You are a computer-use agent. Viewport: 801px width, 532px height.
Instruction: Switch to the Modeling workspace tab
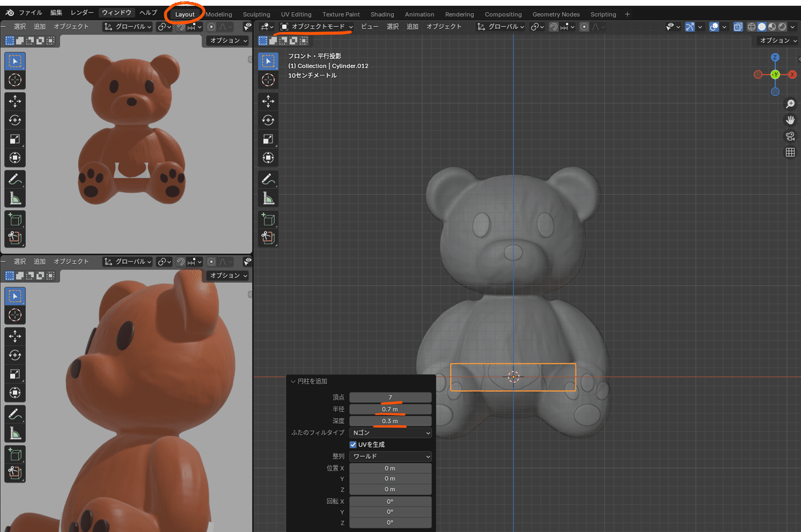point(219,14)
